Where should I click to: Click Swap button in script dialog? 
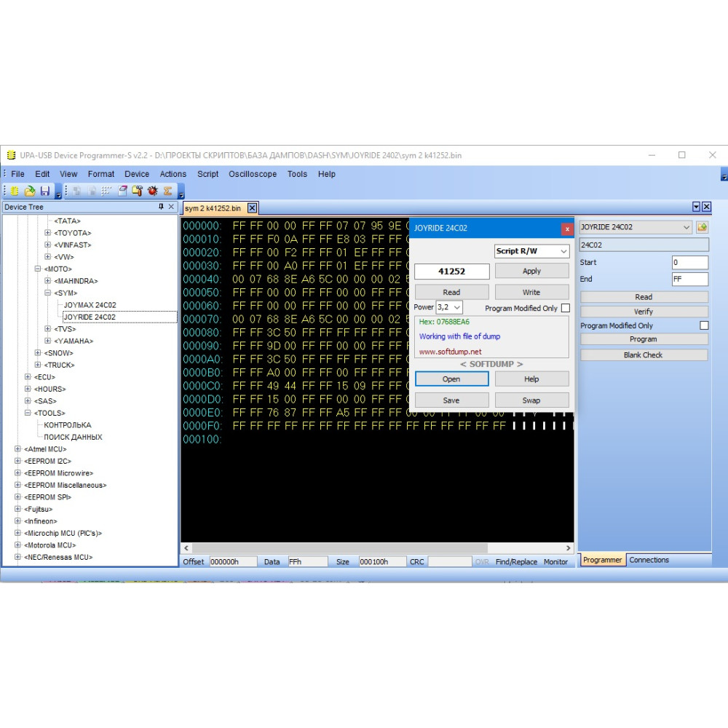click(x=531, y=400)
